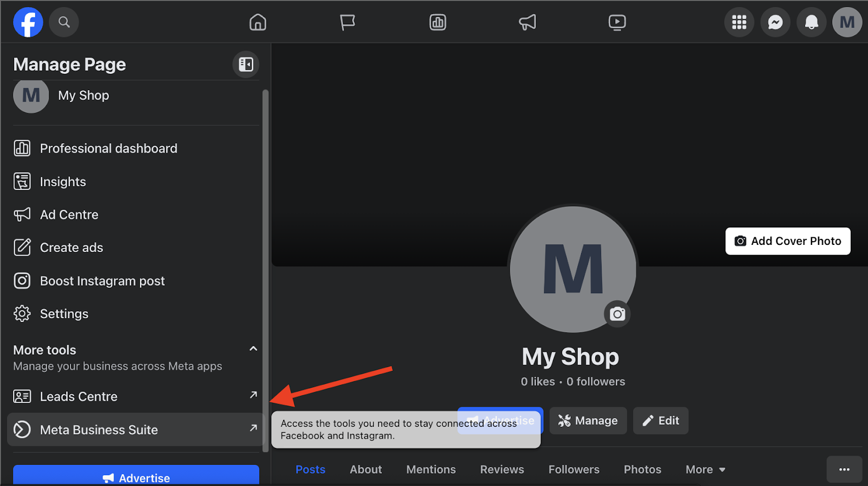The image size is (868, 486).
Task: Switch to the Reviews tab
Action: tap(502, 470)
